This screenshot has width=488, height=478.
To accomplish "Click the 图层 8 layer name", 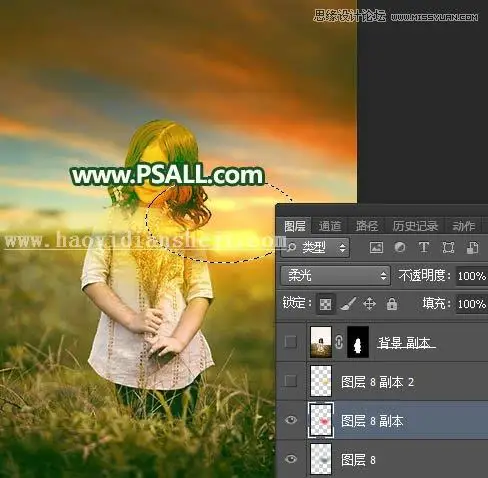I will tap(358, 460).
